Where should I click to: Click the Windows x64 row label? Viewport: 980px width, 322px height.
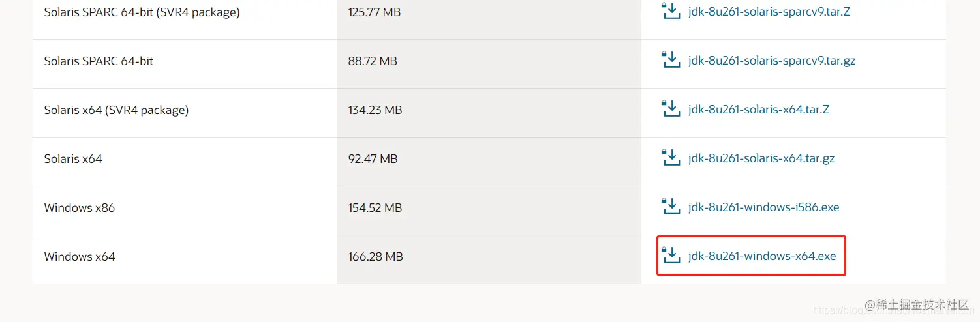80,257
